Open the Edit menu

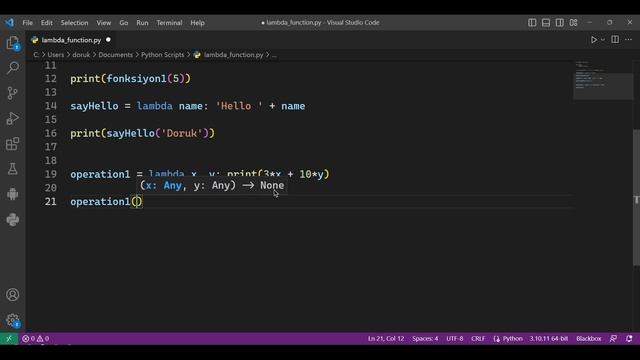47,23
